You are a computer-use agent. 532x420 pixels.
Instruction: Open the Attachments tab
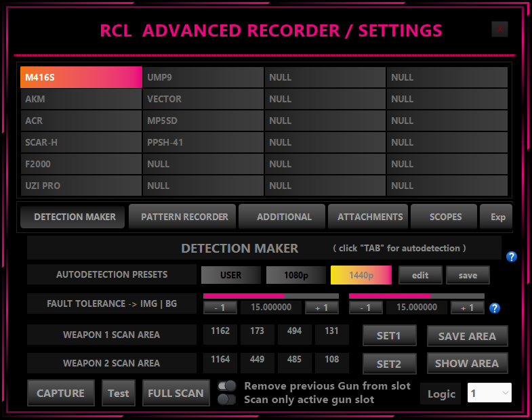coord(369,217)
